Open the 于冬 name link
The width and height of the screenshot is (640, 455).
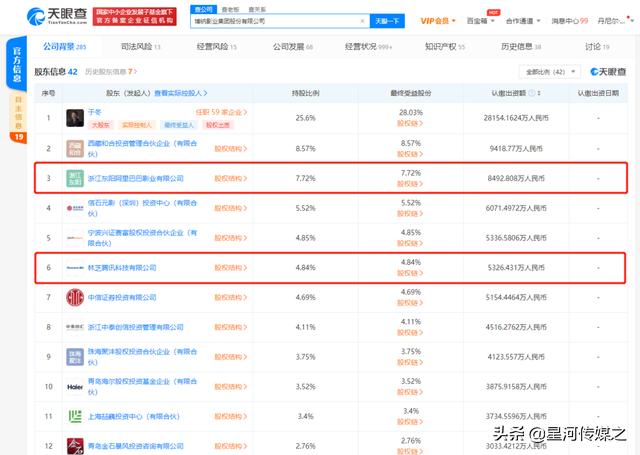point(95,112)
